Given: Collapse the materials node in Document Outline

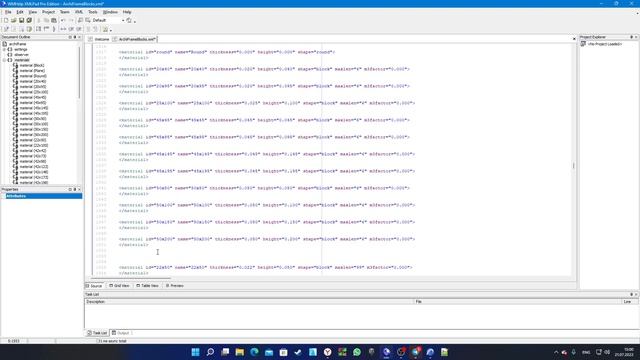Looking at the screenshot, I should 4,60.
